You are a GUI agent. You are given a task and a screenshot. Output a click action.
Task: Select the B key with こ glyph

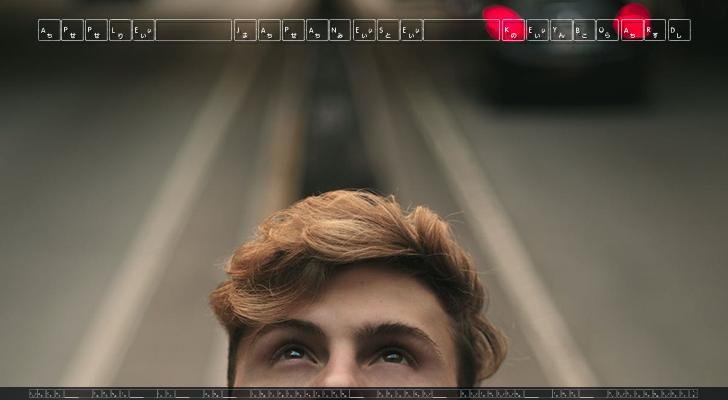pyautogui.click(x=583, y=30)
